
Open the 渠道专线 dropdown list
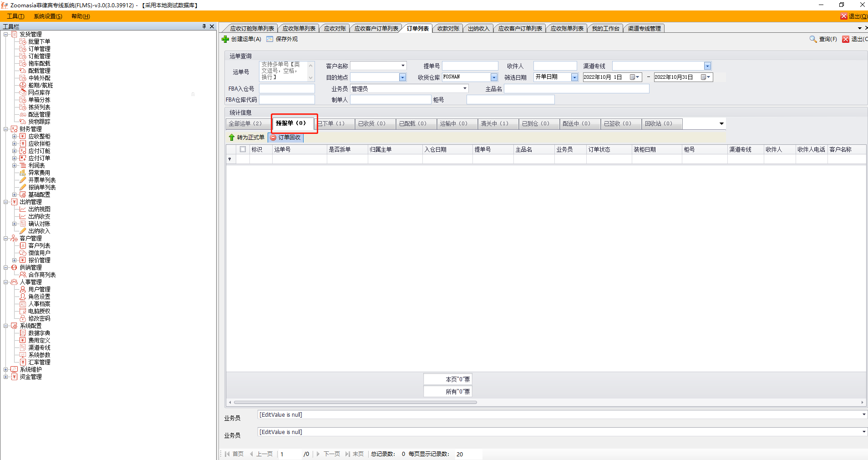[x=707, y=66]
